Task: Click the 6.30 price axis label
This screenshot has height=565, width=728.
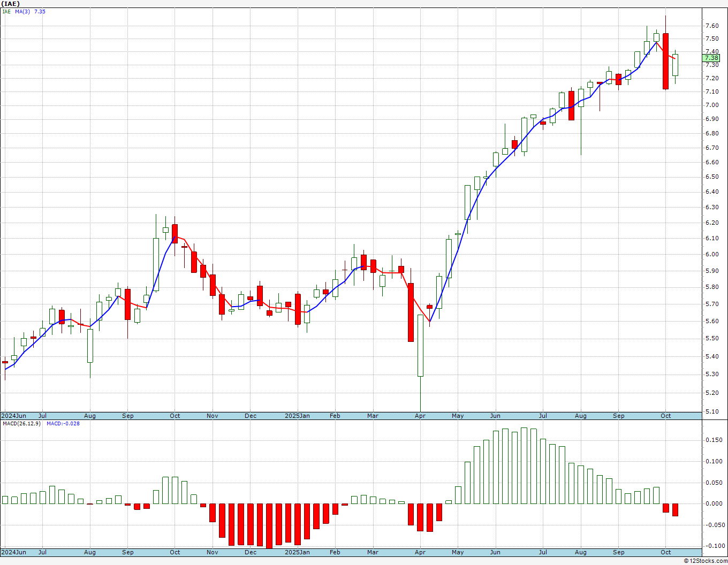Action: (712, 207)
